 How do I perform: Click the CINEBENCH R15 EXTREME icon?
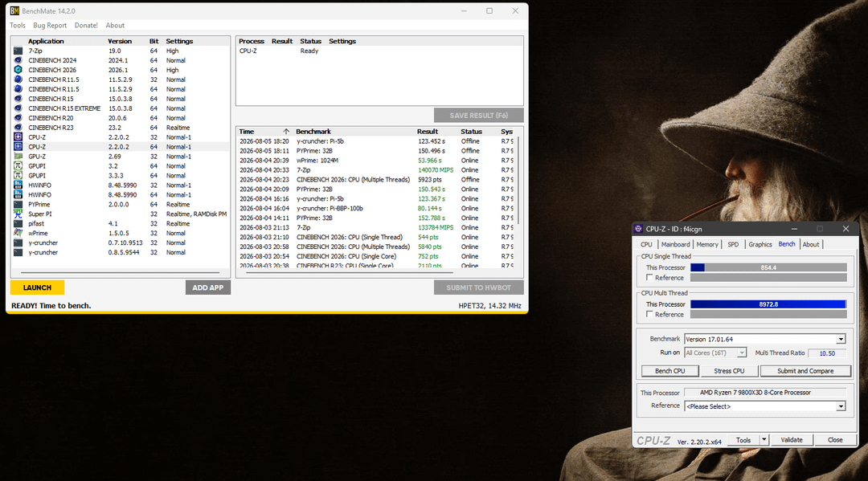coord(18,108)
